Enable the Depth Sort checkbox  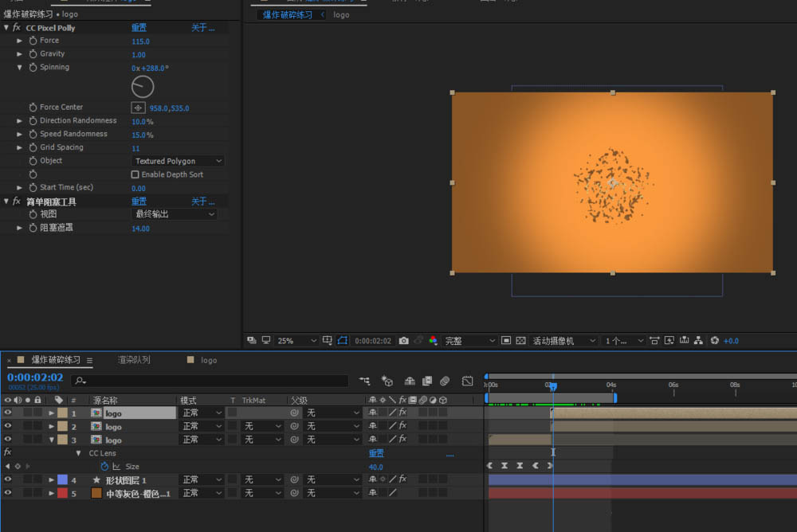(135, 174)
